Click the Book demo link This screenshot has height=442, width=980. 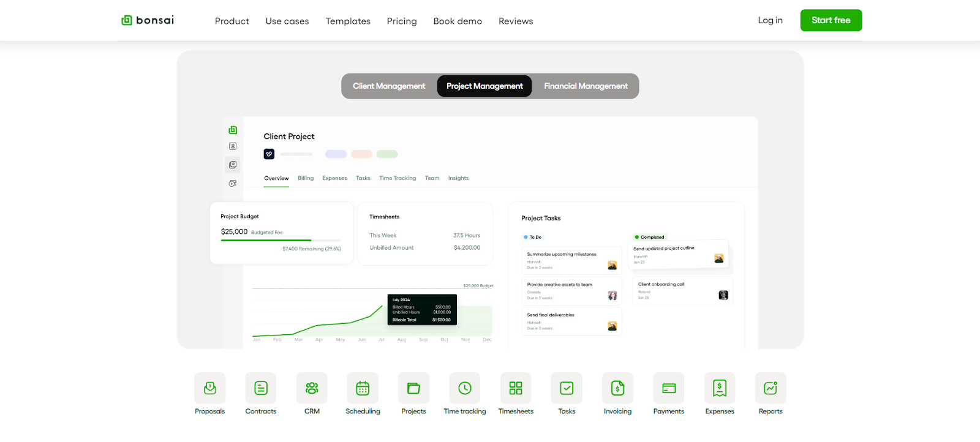pyautogui.click(x=458, y=21)
